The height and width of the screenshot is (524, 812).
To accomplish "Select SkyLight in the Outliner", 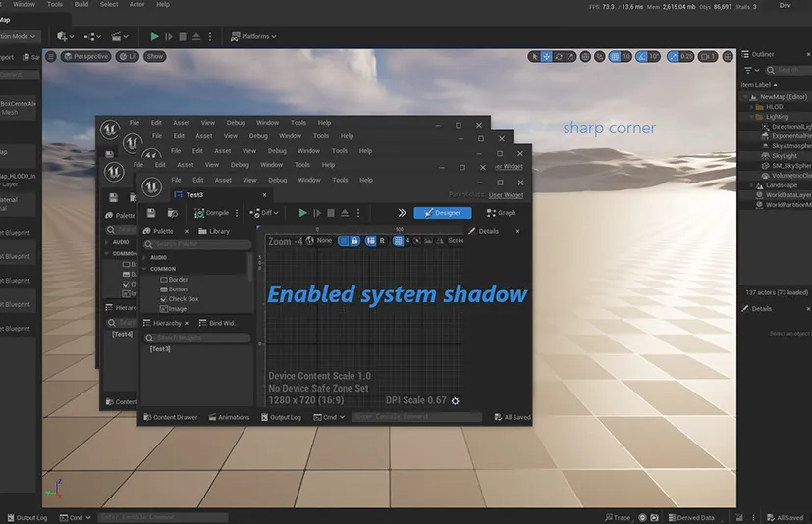I will pos(785,156).
